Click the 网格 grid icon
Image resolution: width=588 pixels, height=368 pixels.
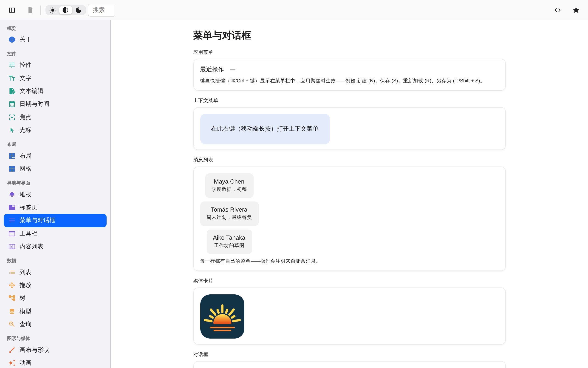[x=12, y=169]
